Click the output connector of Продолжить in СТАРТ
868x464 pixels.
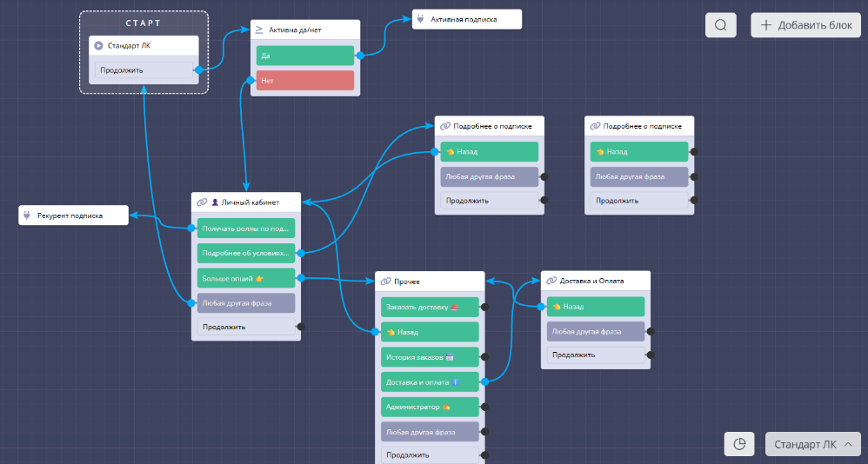[198, 70]
